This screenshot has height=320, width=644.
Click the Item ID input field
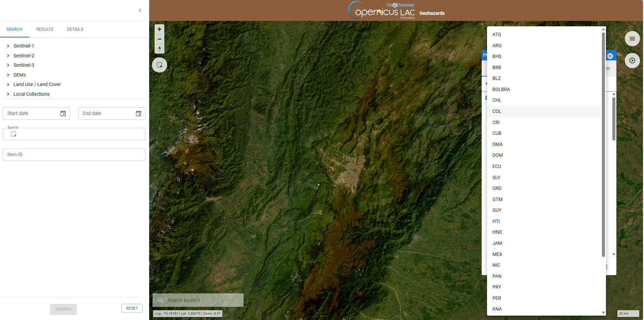pos(74,154)
